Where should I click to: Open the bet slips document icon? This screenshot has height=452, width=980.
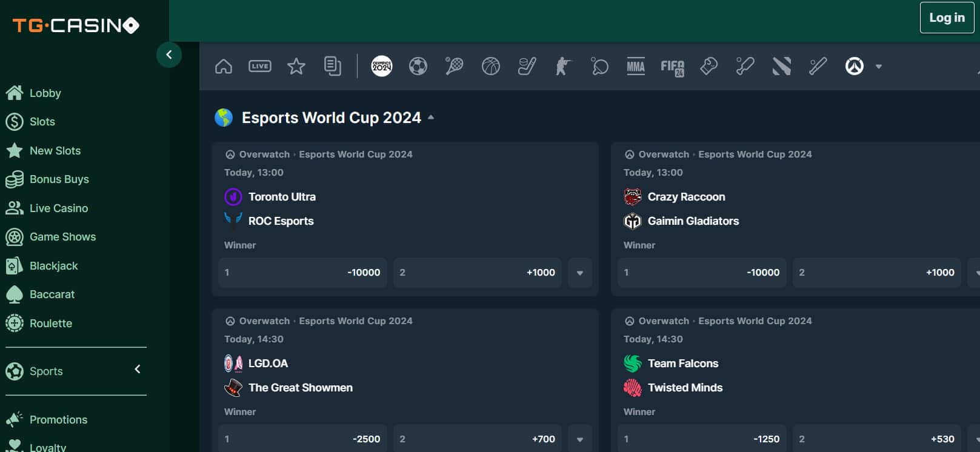click(333, 66)
